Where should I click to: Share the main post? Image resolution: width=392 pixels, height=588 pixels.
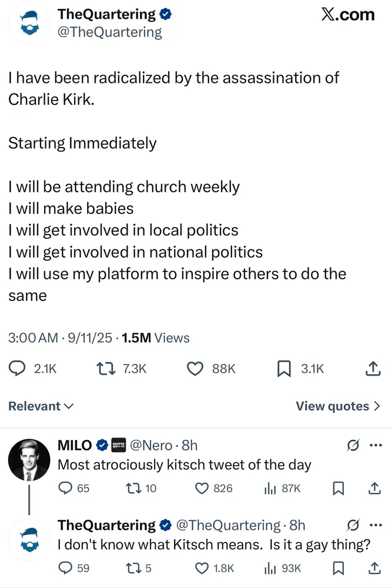point(372,369)
